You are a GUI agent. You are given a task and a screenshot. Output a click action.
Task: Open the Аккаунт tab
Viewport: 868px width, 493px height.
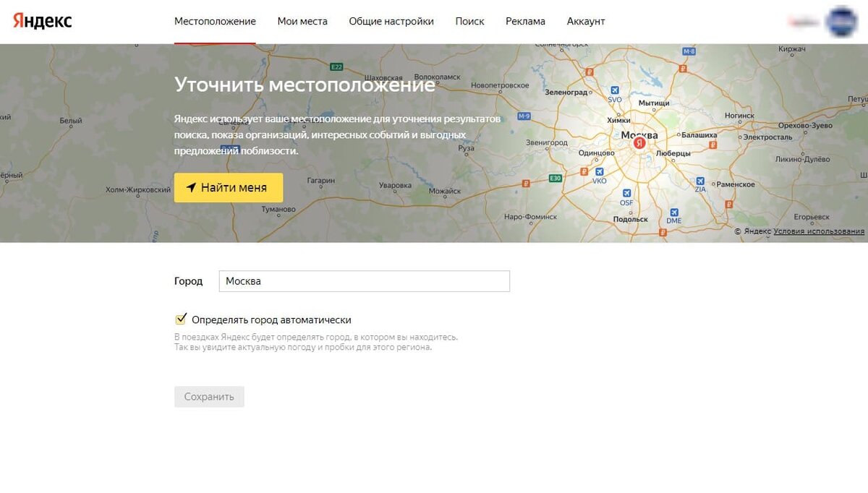coord(586,22)
